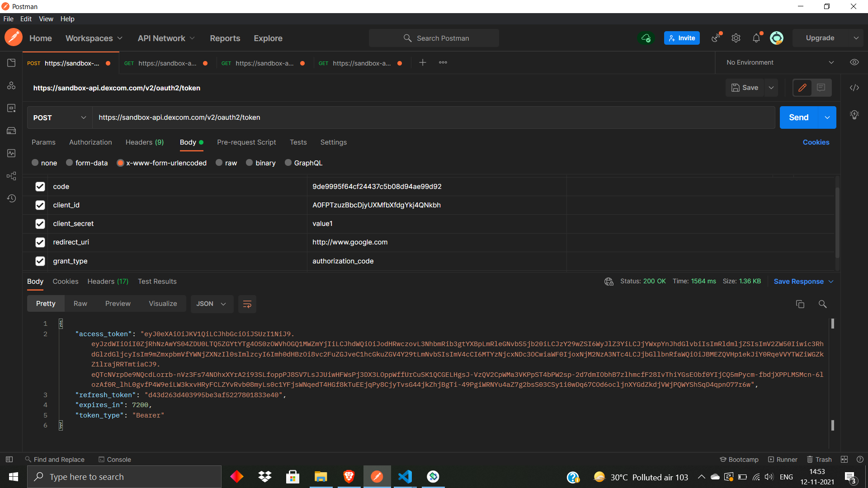Image resolution: width=868 pixels, height=488 pixels.
Task: Open notifications bell
Action: [x=756, y=38]
